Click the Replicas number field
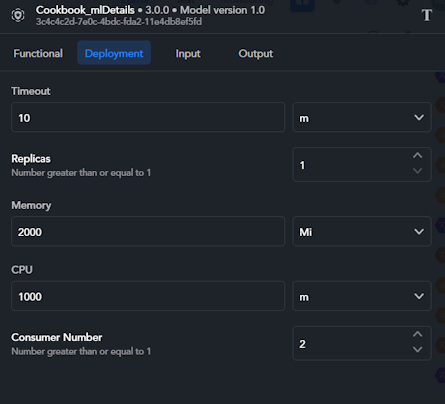The width and height of the screenshot is (445, 404). pyautogui.click(x=352, y=165)
